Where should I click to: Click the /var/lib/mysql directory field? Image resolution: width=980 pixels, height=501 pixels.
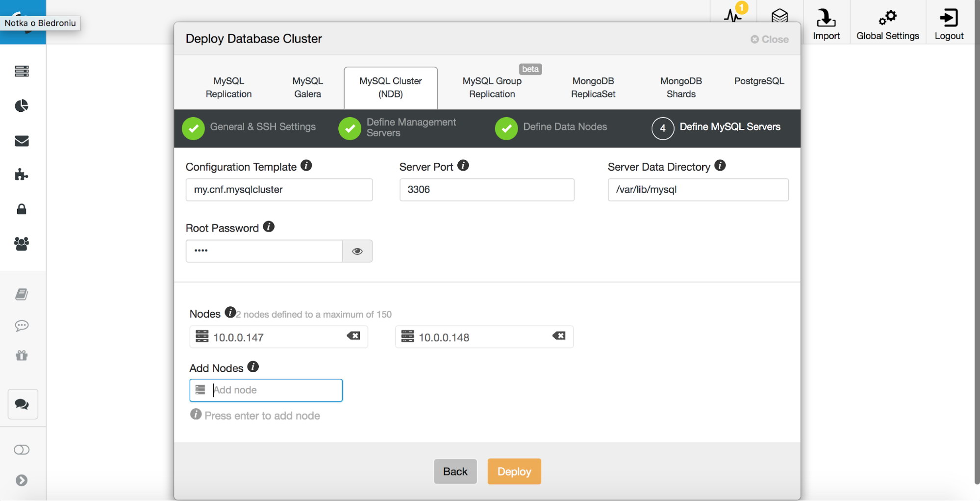698,190
